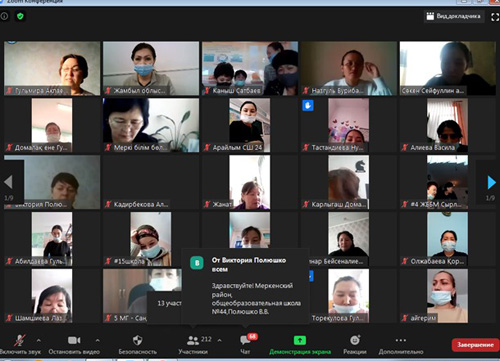Click the meeting info icon
Image resolution: width=500 pixels, height=361 pixels.
coord(4,16)
